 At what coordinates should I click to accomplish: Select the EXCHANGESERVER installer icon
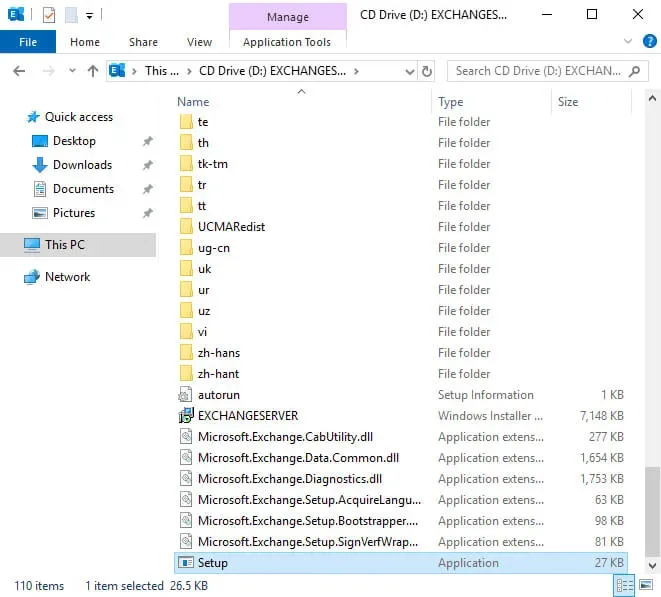(186, 416)
